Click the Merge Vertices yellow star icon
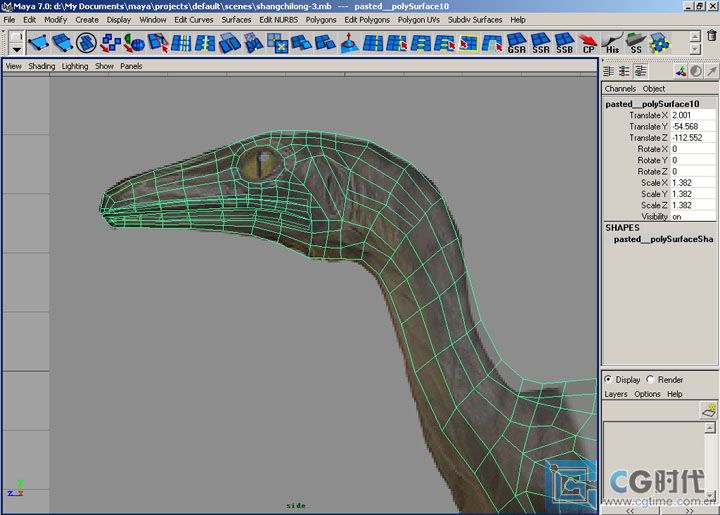 tap(277, 44)
